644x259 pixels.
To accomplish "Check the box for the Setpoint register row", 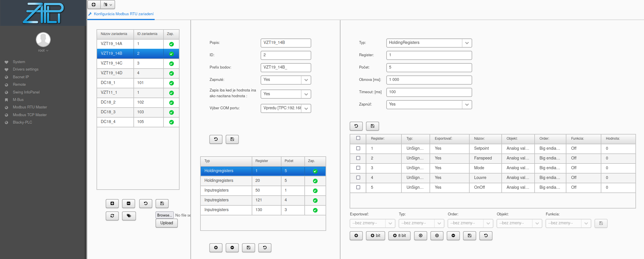I will tap(358, 148).
